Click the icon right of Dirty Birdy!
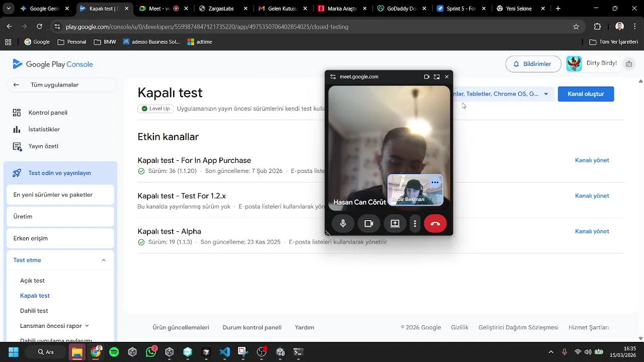 coord(629,64)
